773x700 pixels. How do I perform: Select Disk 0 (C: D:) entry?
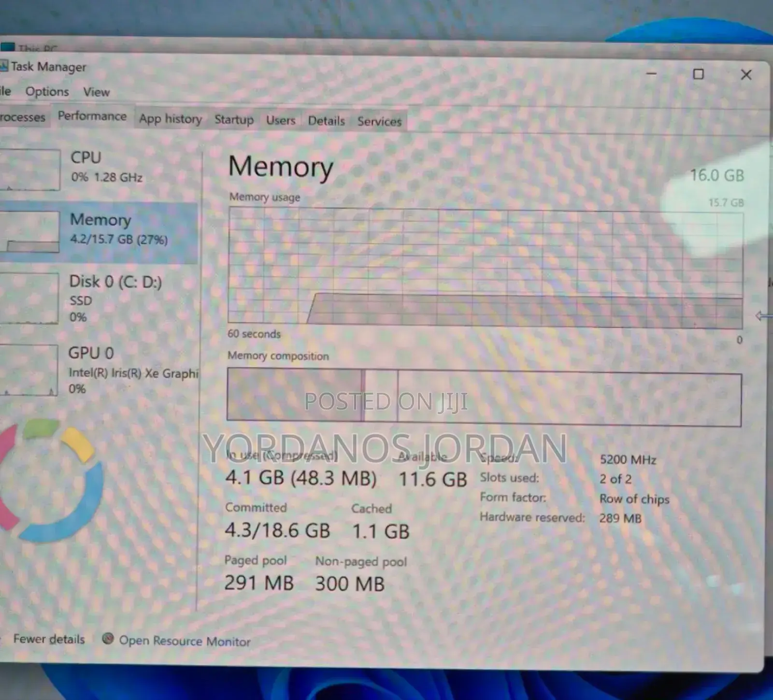(x=99, y=299)
